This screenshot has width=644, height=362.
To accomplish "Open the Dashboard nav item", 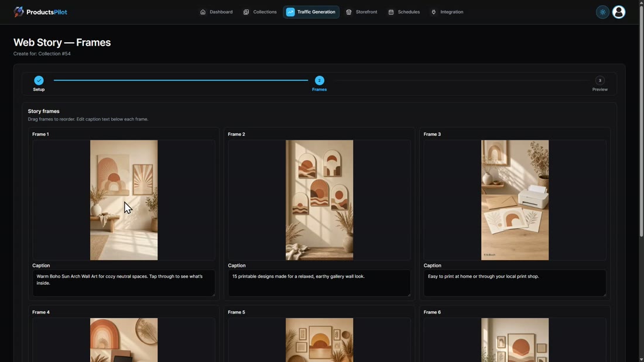I will [217, 12].
